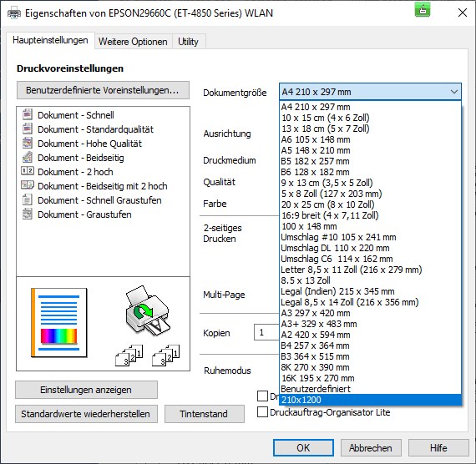Screen dimensions: 476x464
Task: Select preset text Dokument - Beidseitig
Action: (x=81, y=158)
